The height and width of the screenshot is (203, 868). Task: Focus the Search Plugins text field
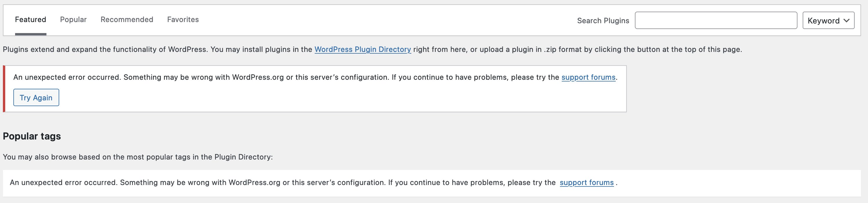point(716,20)
